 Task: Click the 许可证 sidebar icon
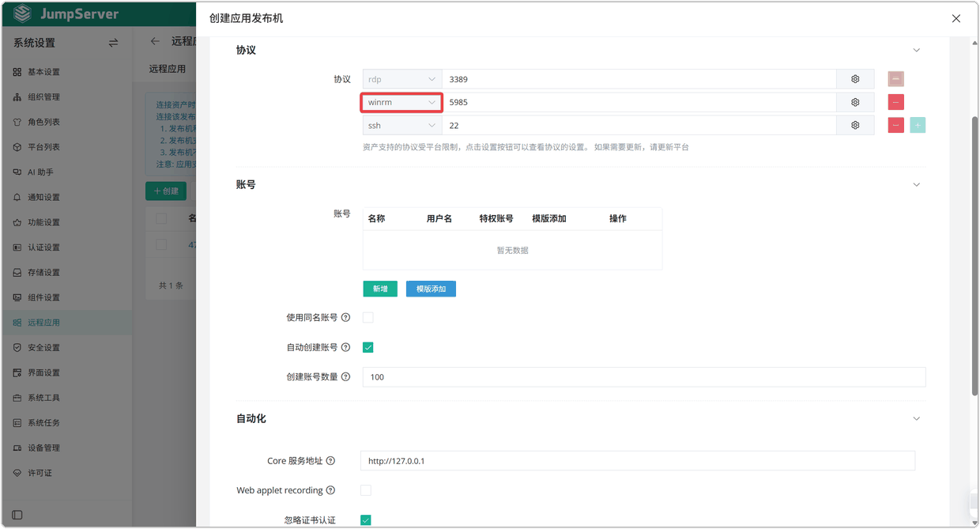tap(17, 473)
